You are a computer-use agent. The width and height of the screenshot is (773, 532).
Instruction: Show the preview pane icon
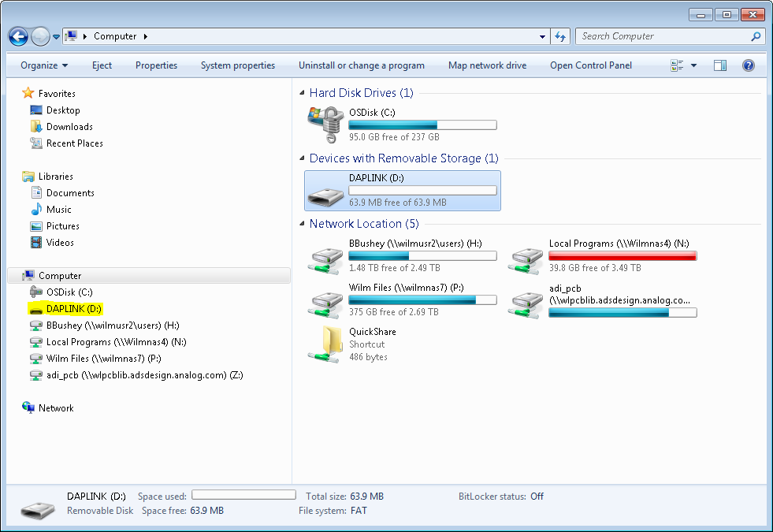coord(719,65)
